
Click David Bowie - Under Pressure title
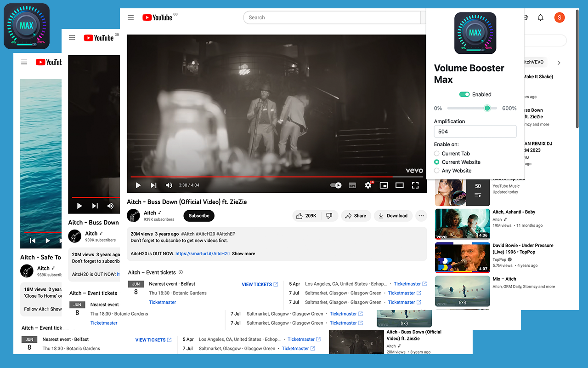click(x=523, y=249)
